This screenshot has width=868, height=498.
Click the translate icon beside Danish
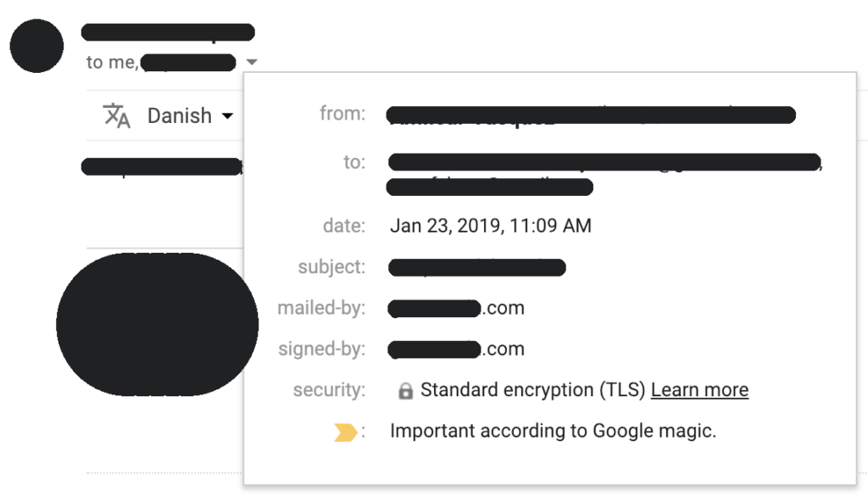pos(117,115)
